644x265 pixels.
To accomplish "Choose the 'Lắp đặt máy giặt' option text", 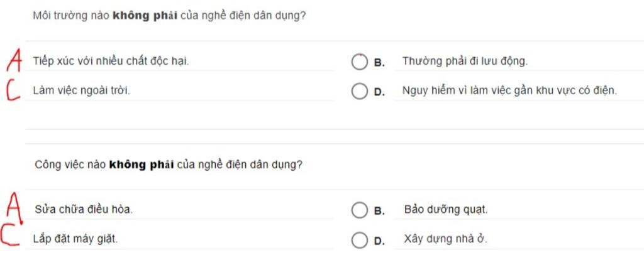I will tap(75, 239).
